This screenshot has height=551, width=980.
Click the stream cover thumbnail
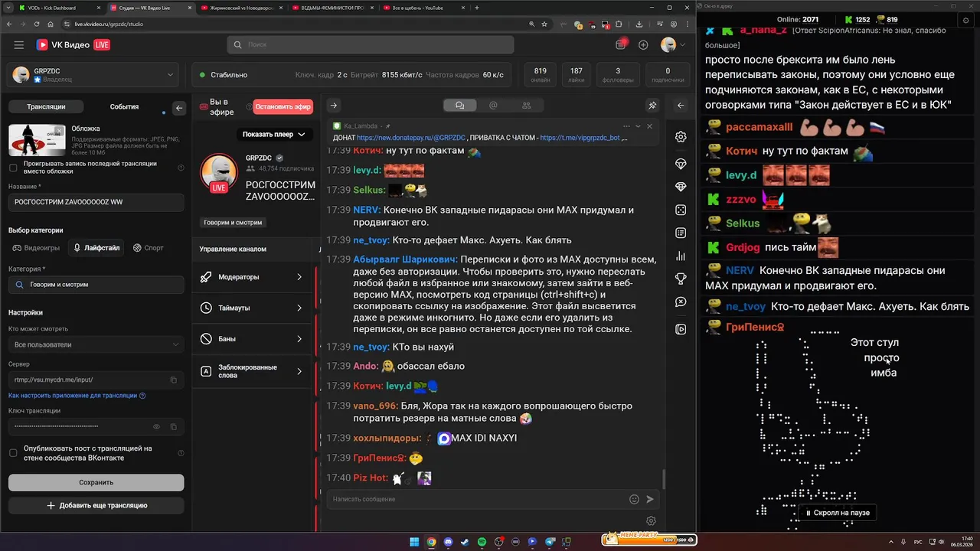pos(37,140)
